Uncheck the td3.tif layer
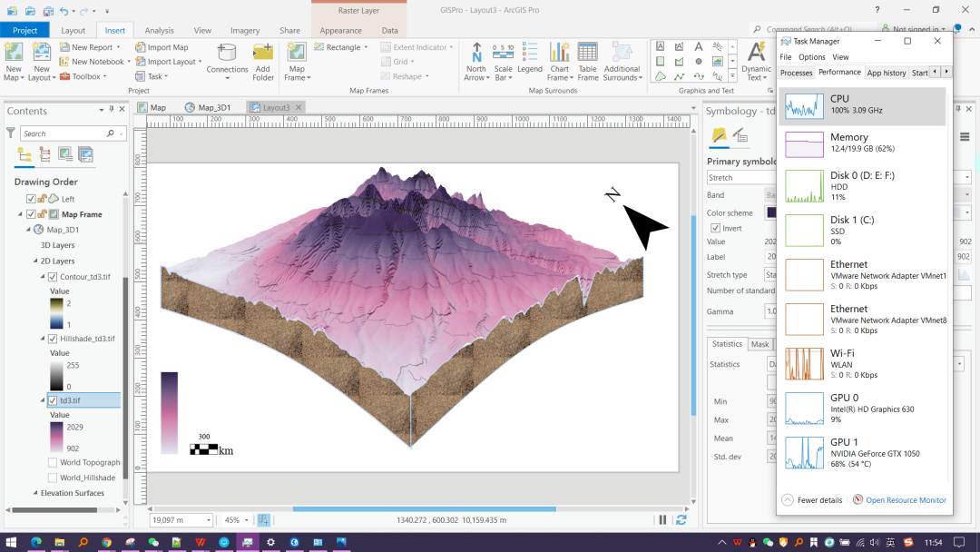The width and height of the screenshot is (980, 552). pyautogui.click(x=53, y=400)
